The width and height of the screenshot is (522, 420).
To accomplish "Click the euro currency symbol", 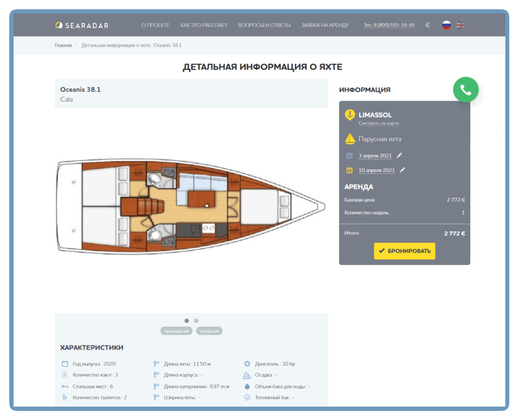I will click(x=428, y=25).
